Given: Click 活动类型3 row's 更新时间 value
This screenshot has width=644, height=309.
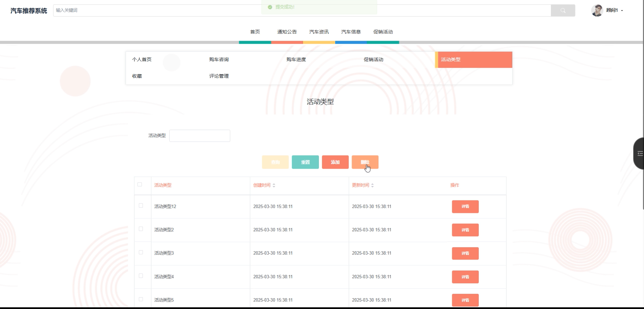Looking at the screenshot, I should [372, 253].
